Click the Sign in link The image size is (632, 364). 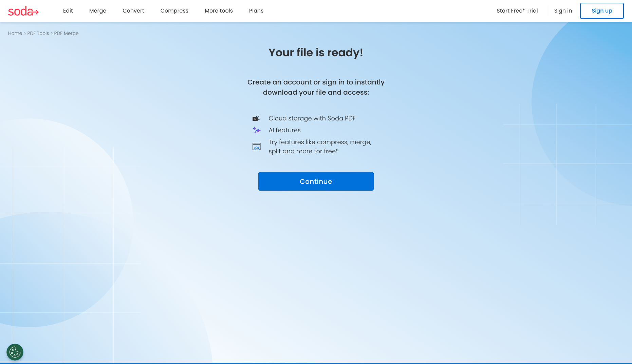(x=563, y=11)
